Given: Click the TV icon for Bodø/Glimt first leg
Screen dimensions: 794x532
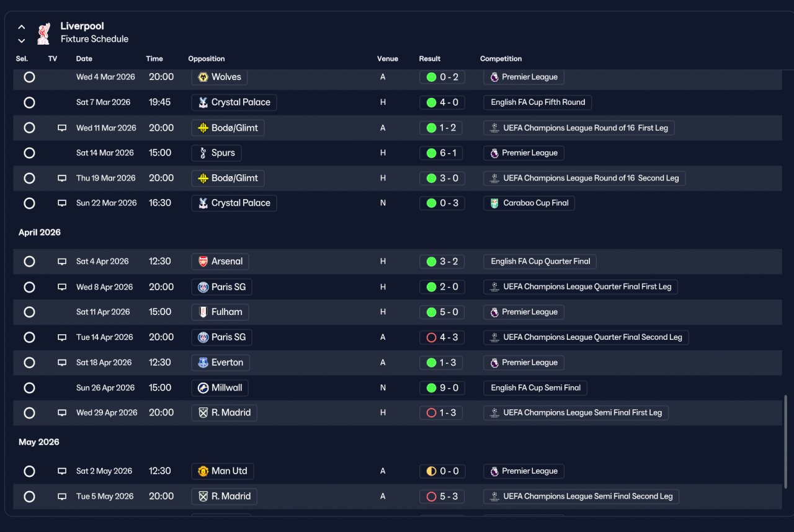Looking at the screenshot, I should click(62, 128).
